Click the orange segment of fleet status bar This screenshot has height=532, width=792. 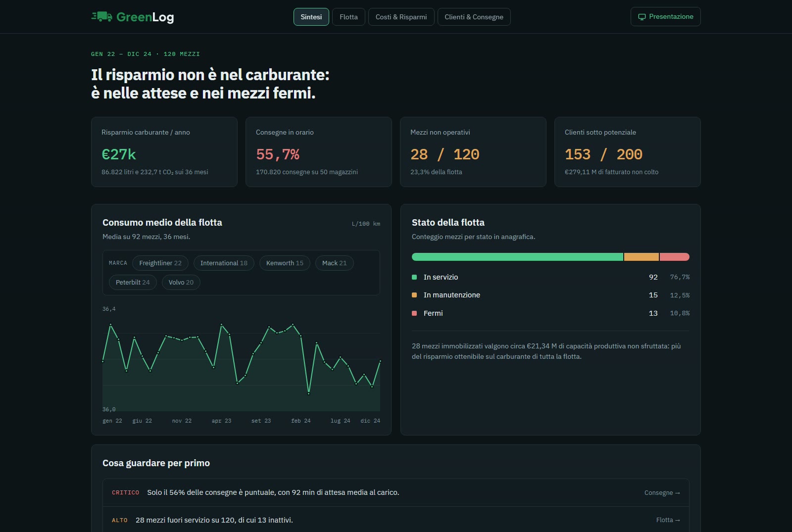(x=642, y=257)
